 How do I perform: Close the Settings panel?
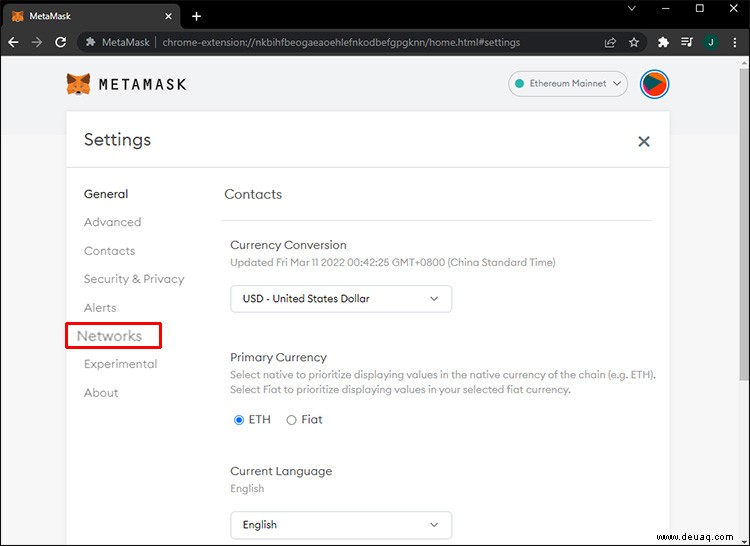644,141
